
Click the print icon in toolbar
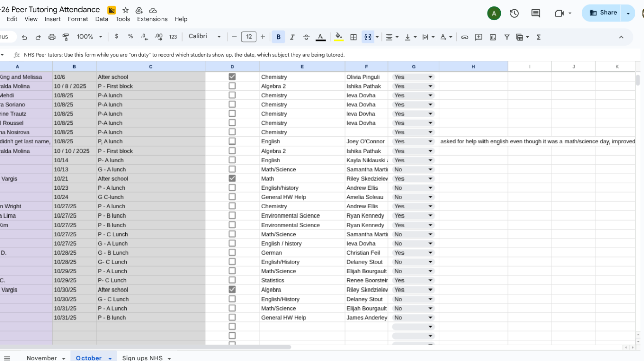tap(52, 37)
